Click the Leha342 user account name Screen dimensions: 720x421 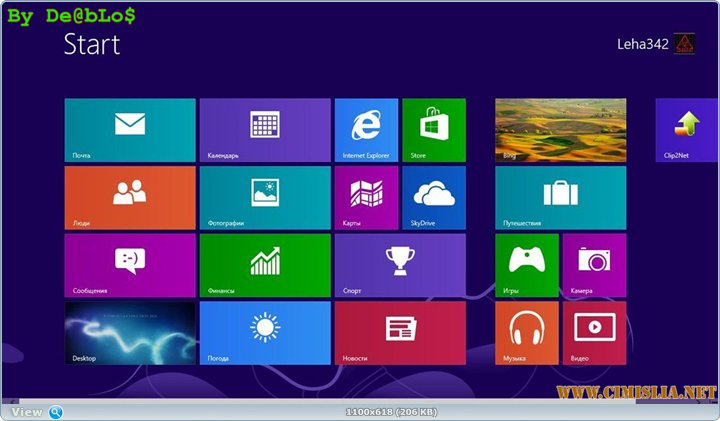(643, 43)
